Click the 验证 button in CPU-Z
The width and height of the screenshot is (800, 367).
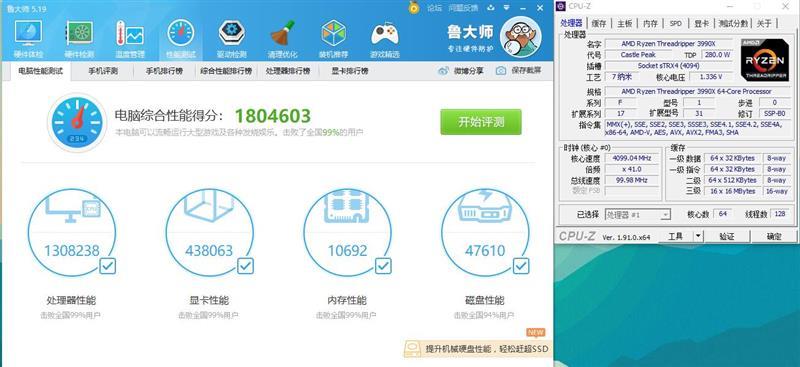pos(727,236)
